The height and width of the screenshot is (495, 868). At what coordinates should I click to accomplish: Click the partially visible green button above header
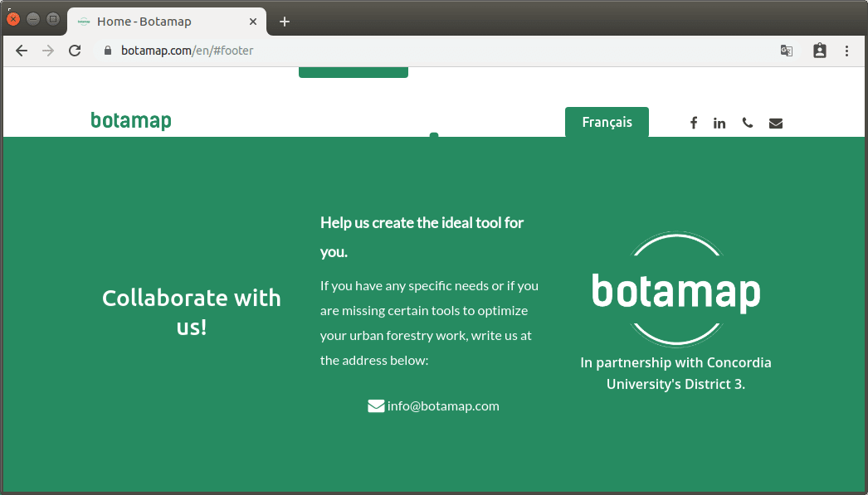tap(354, 72)
